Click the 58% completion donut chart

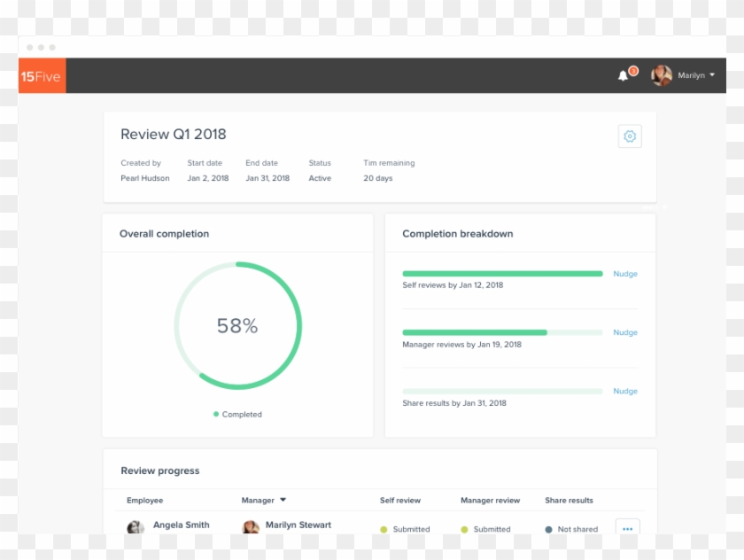pyautogui.click(x=237, y=325)
